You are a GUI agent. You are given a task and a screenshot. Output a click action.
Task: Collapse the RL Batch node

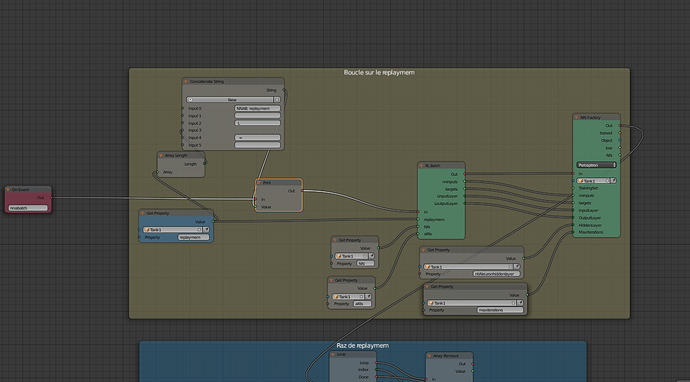click(421, 165)
